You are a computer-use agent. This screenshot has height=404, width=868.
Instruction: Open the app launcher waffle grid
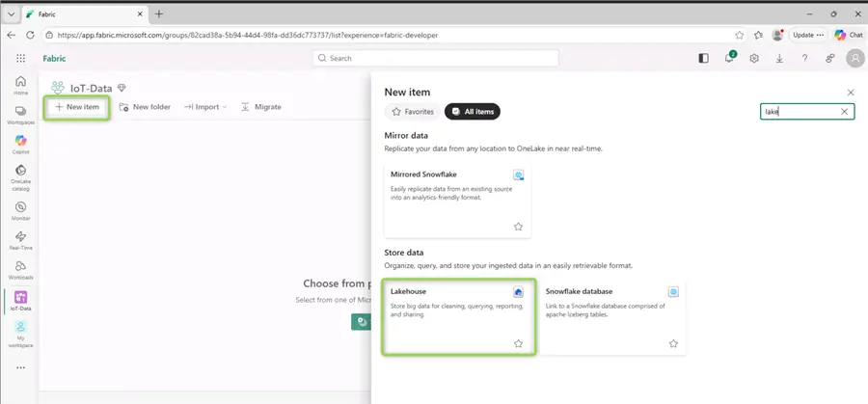[x=20, y=58]
